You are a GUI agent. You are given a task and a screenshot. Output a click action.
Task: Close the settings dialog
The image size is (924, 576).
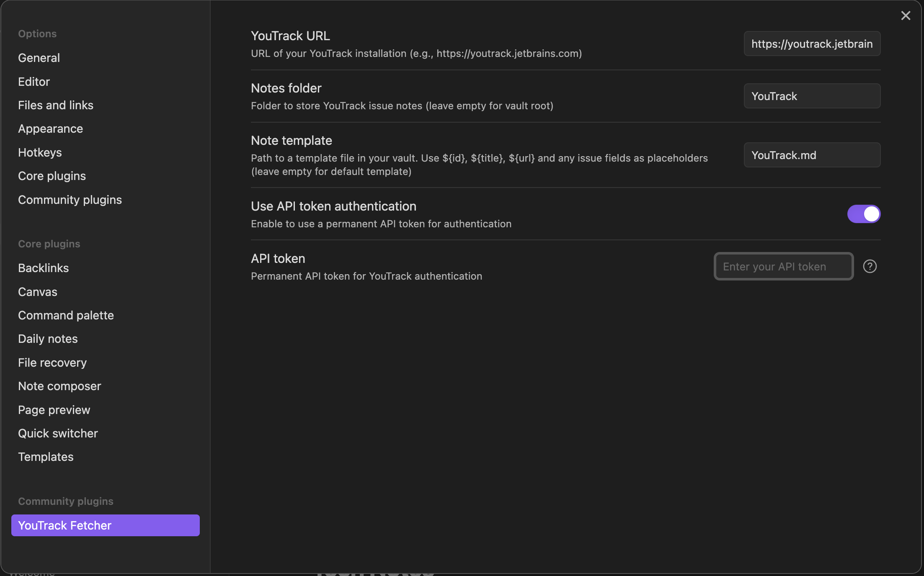point(906,16)
